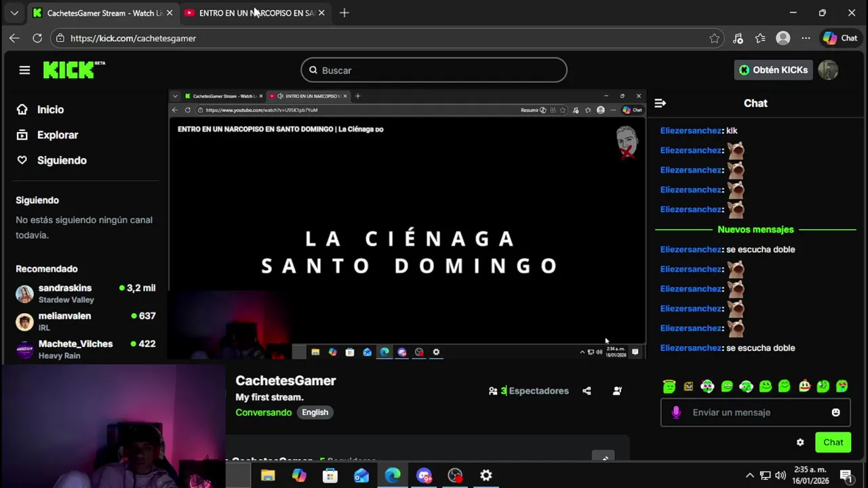Open Edge settings and more menu
This screenshot has height=488, width=868.
coord(806,38)
